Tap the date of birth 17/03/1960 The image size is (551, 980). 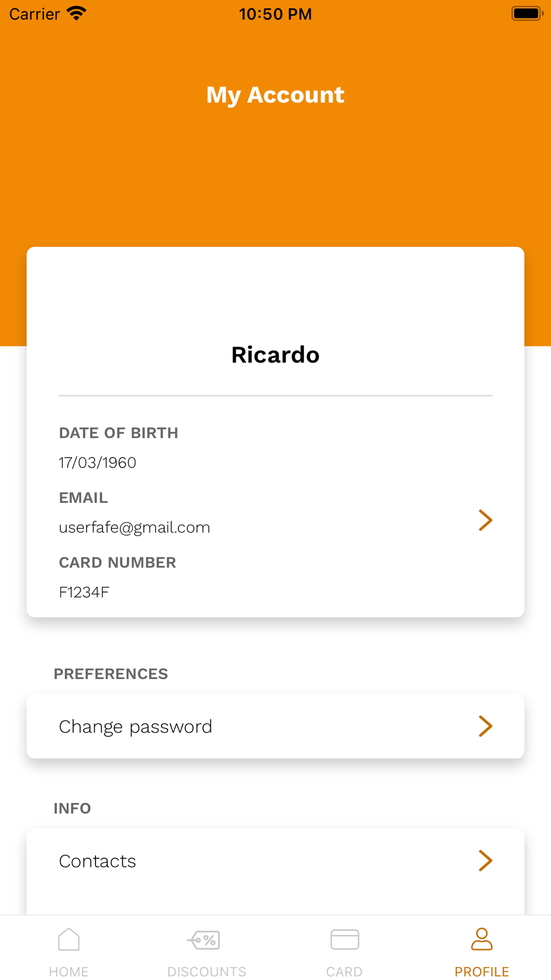[x=98, y=462]
